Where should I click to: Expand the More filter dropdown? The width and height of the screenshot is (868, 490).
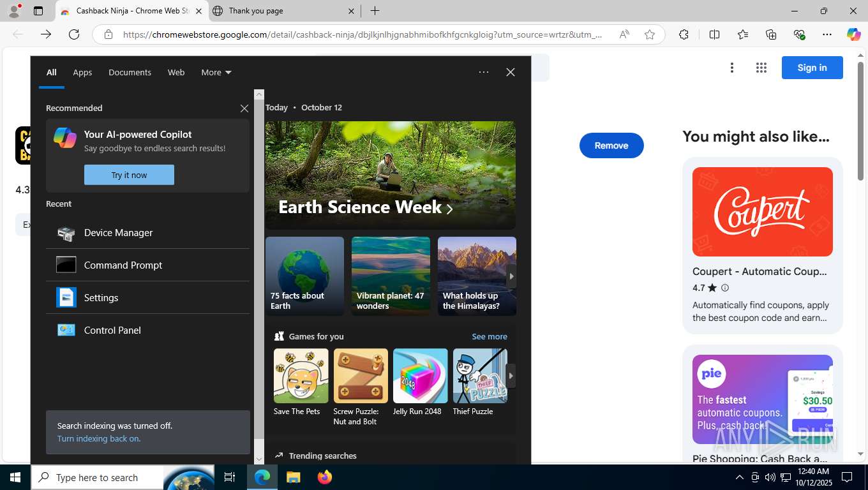coord(216,72)
